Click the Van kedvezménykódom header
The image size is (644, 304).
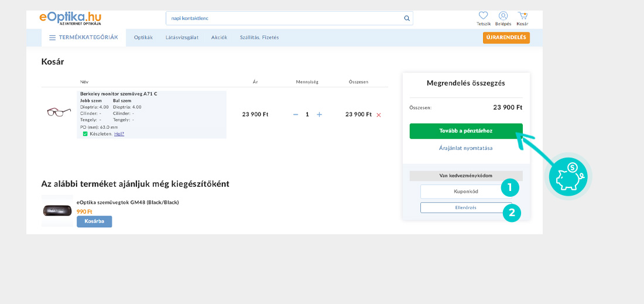pyautogui.click(x=466, y=176)
